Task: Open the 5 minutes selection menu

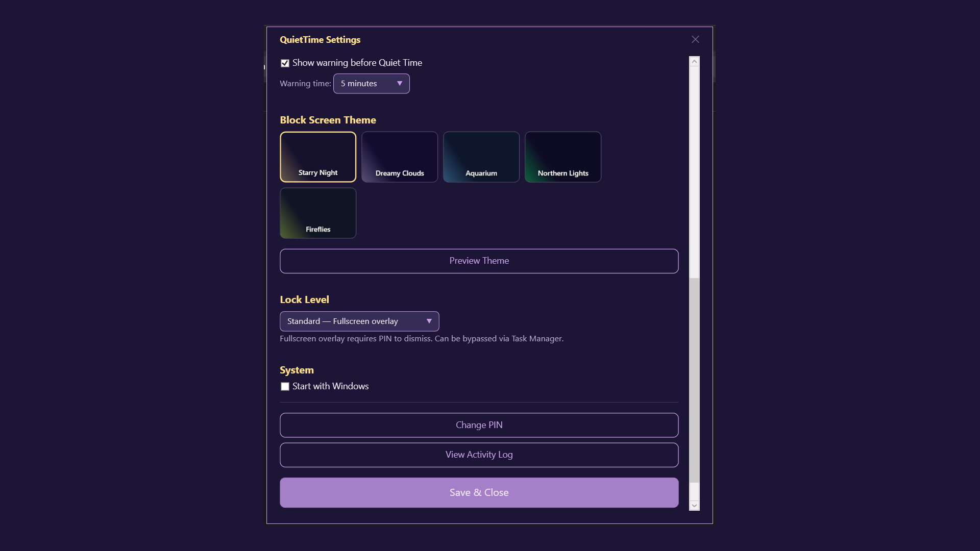Action: (371, 84)
